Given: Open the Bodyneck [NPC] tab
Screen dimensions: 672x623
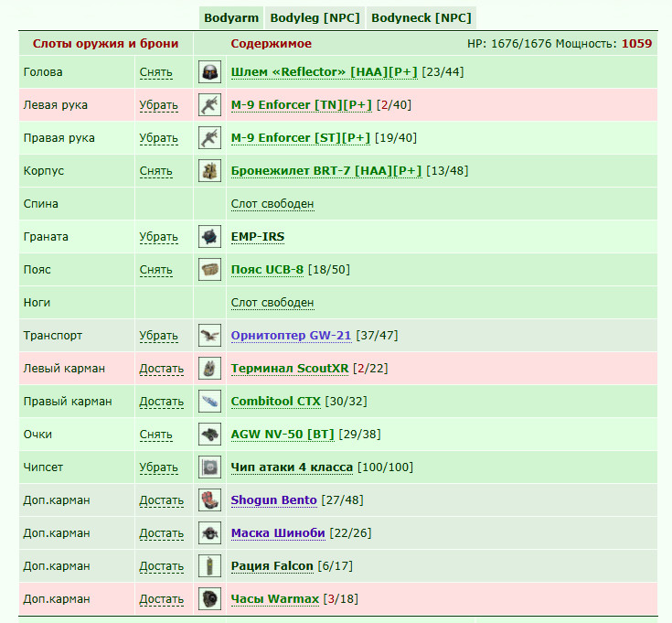Looking at the screenshot, I should 421,18.
